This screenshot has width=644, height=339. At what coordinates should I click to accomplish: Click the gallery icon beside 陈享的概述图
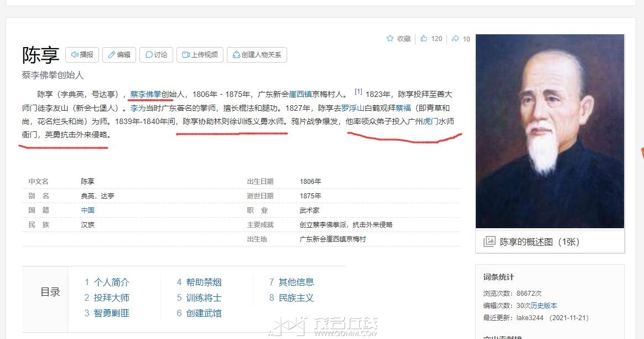[489, 242]
